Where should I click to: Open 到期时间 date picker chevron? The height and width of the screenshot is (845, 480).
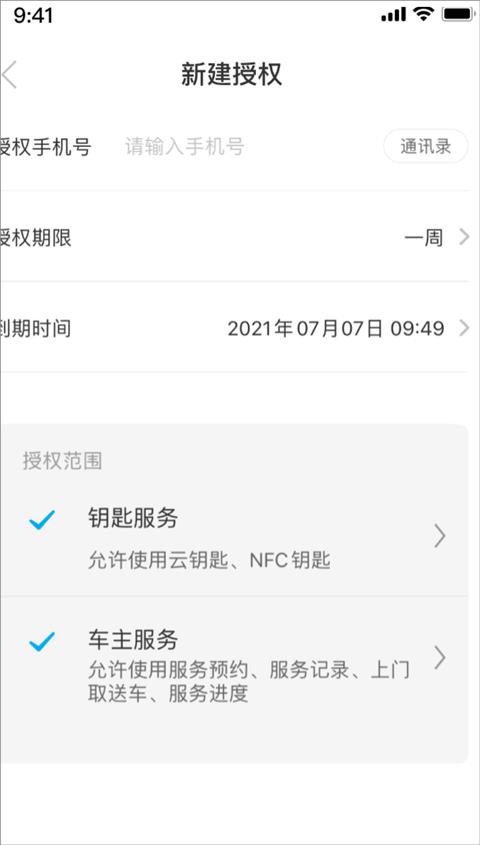(464, 328)
